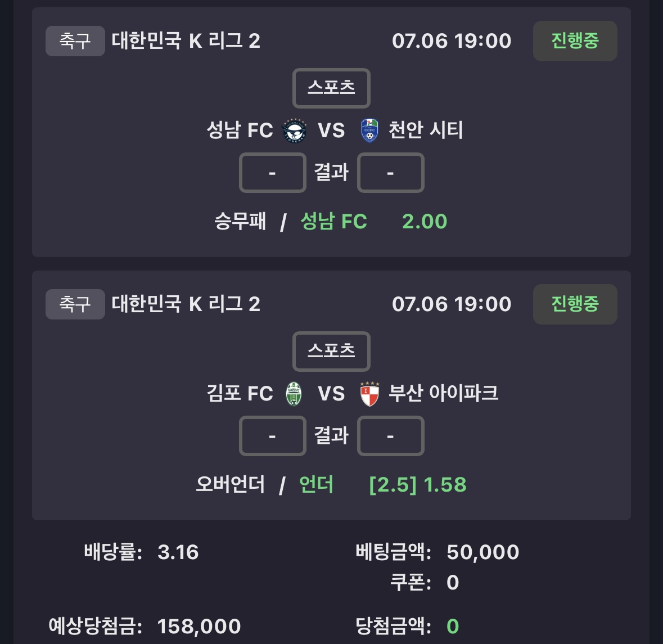Screen dimensions: 663x644
Task: Click 천안 시티 away score result box
Action: click(391, 173)
